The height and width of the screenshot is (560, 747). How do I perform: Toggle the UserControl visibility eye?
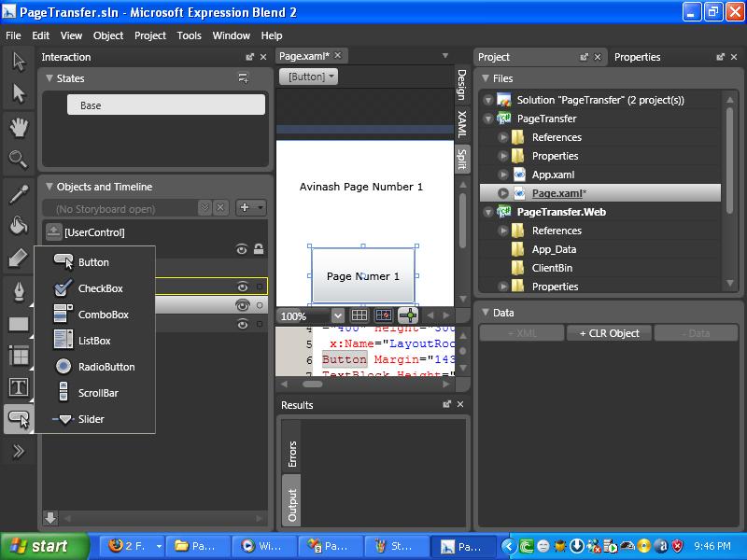[x=242, y=249]
